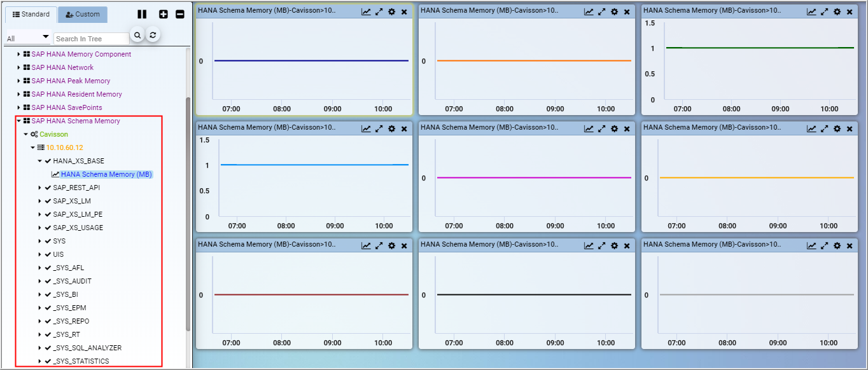Switch to the Standard tab
Screen dimensions: 868x370
coord(31,15)
